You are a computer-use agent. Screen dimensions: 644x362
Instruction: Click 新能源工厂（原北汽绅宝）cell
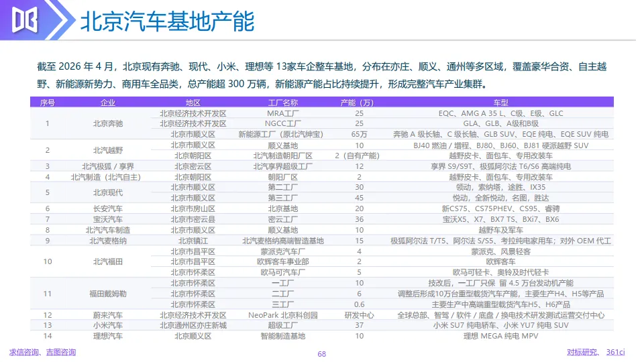(x=282, y=134)
